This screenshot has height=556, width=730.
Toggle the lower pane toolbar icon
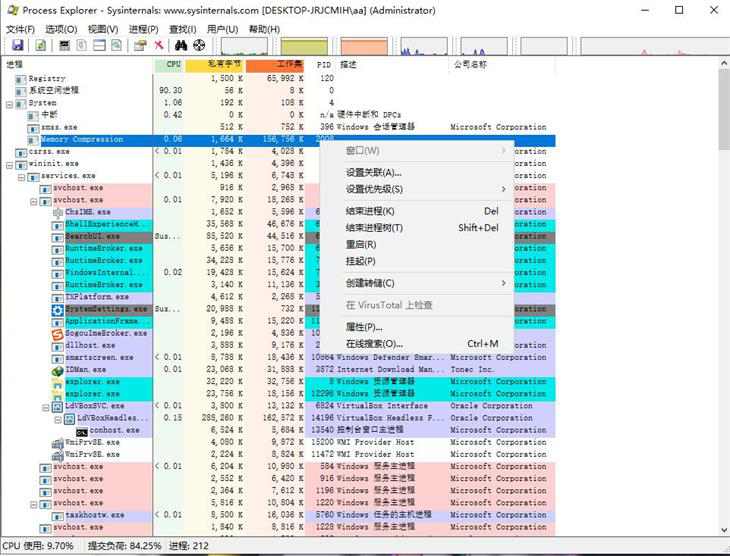tap(99, 45)
